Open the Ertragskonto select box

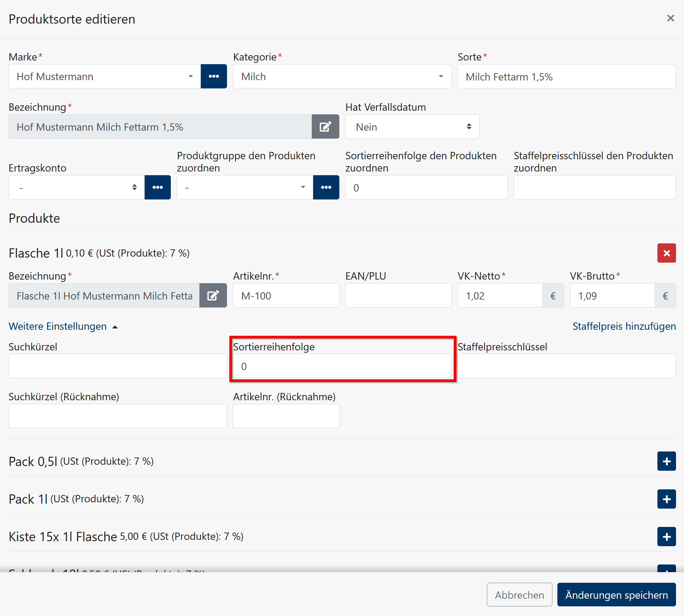coord(77,187)
